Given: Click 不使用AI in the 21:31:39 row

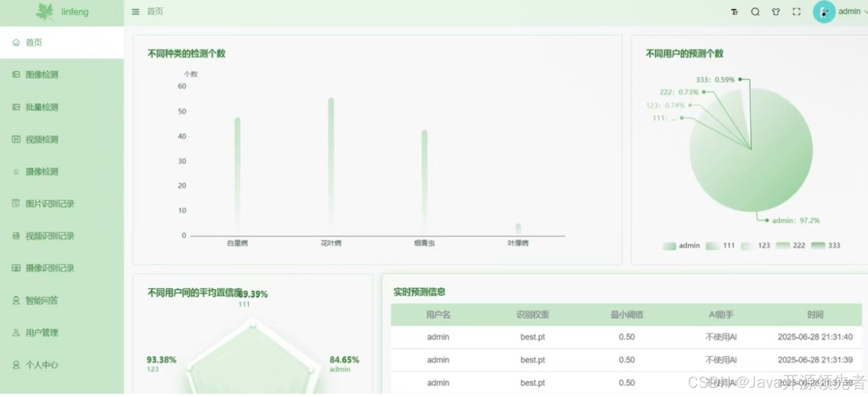Looking at the screenshot, I should (721, 360).
